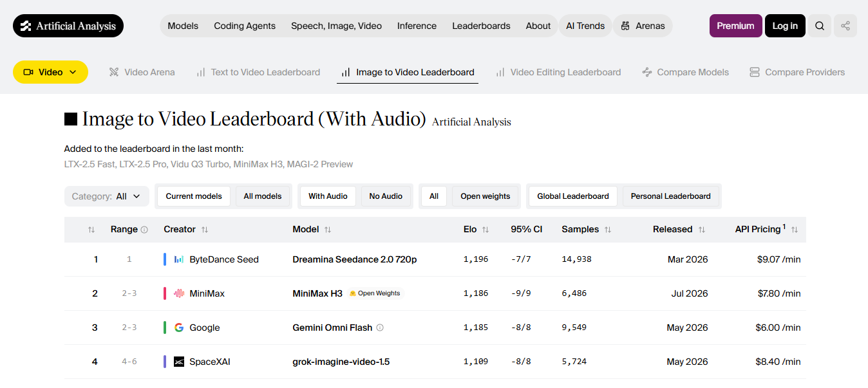Click the Elo value 1,186

click(x=476, y=293)
